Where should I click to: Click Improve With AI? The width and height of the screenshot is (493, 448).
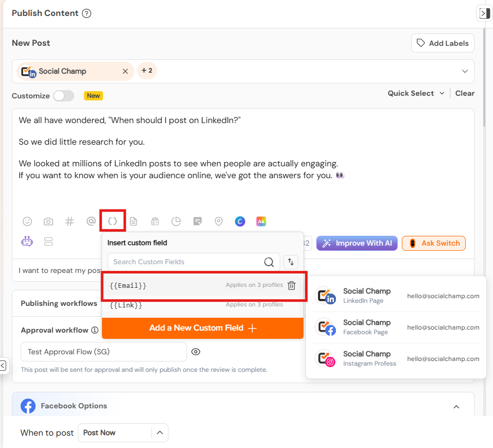pos(357,244)
